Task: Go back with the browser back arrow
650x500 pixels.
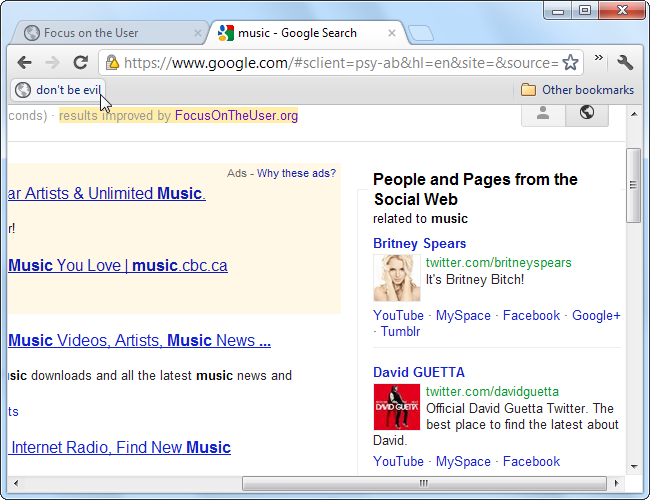Action: [24, 63]
